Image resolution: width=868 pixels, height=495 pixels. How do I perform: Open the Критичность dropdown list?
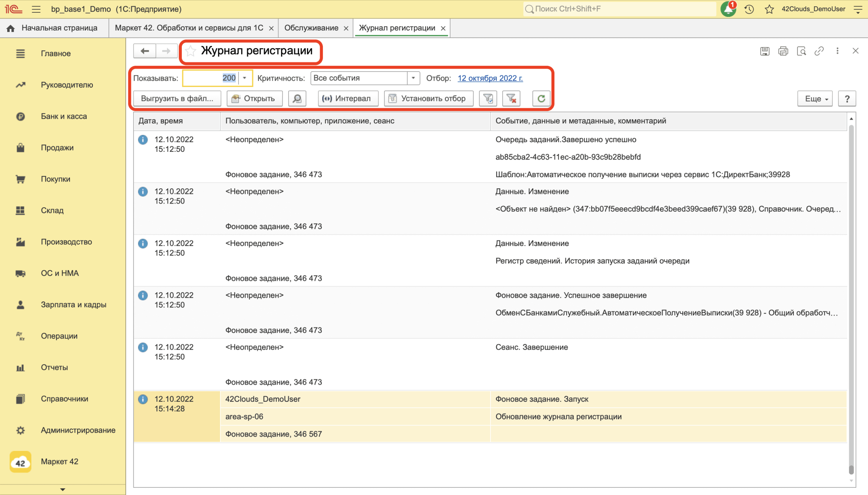(413, 78)
